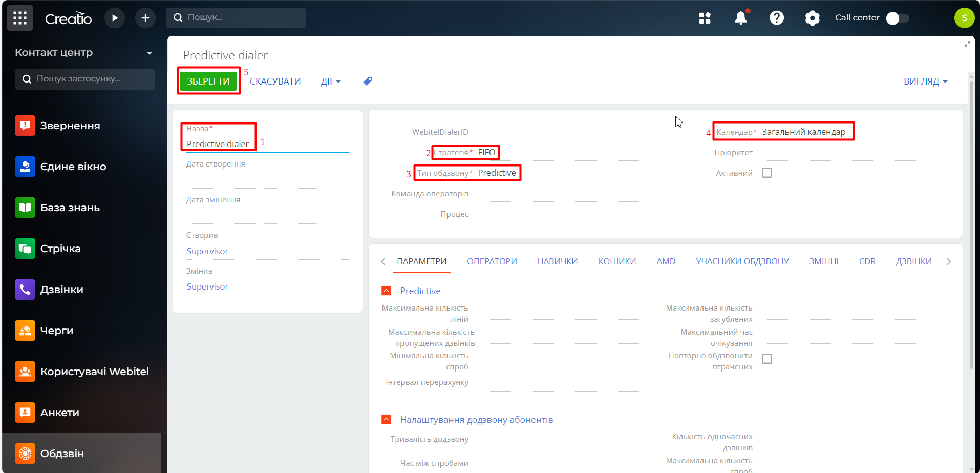The height and width of the screenshot is (473, 980).
Task: Switch to the ДЗВІНКИ tab
Action: pyautogui.click(x=914, y=261)
